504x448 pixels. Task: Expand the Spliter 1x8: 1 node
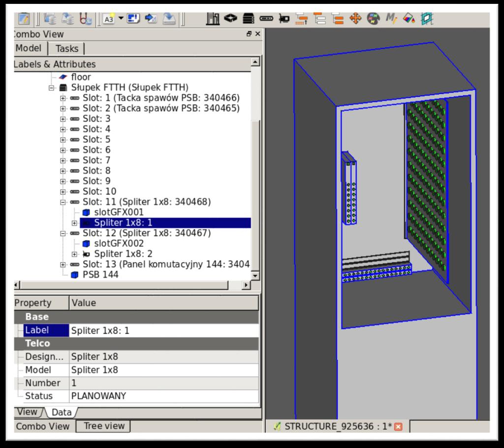pos(75,223)
